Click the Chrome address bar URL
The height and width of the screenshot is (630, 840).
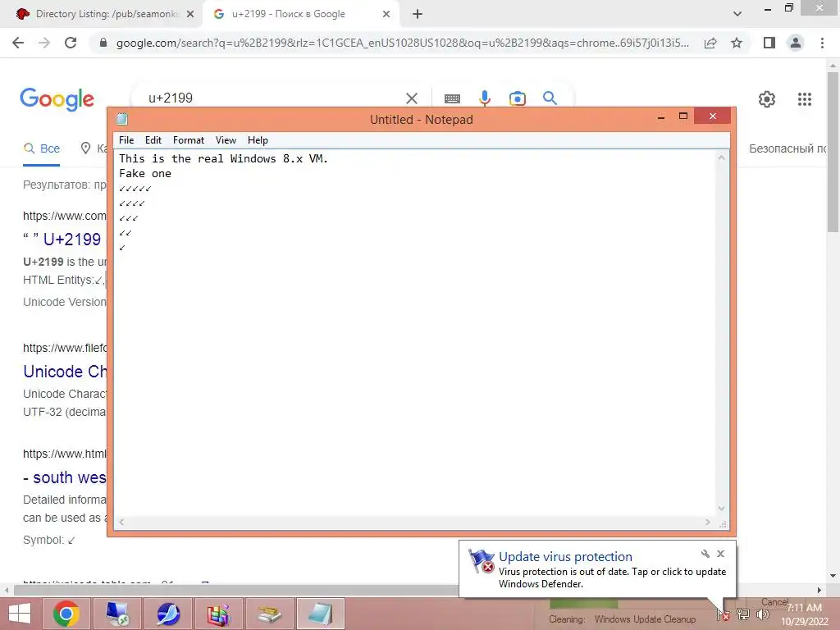pyautogui.click(x=402, y=43)
